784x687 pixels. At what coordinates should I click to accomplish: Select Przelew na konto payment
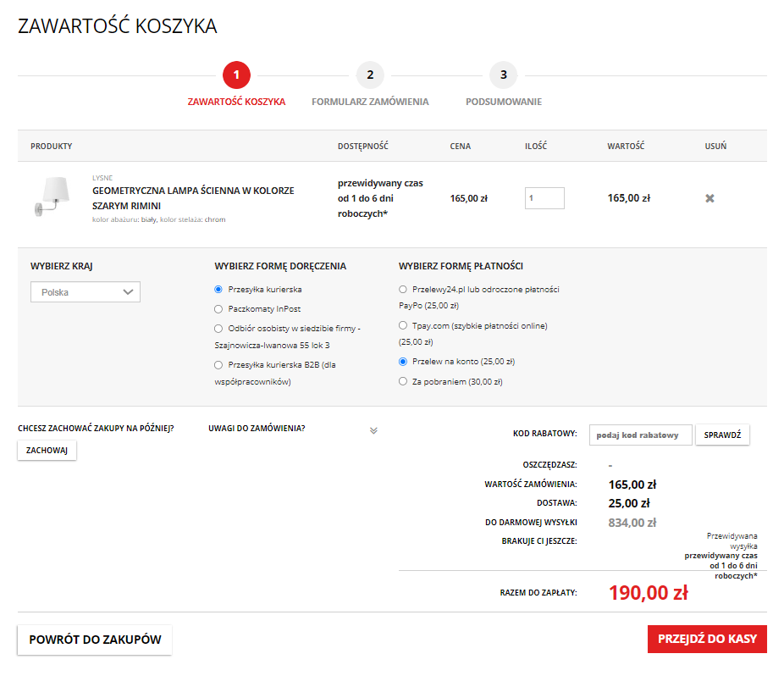pyautogui.click(x=402, y=361)
